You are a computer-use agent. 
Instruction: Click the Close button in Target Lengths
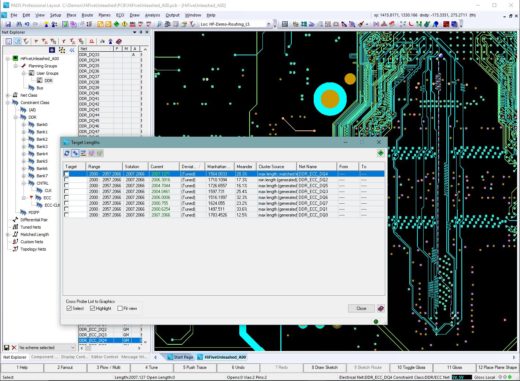(361, 308)
